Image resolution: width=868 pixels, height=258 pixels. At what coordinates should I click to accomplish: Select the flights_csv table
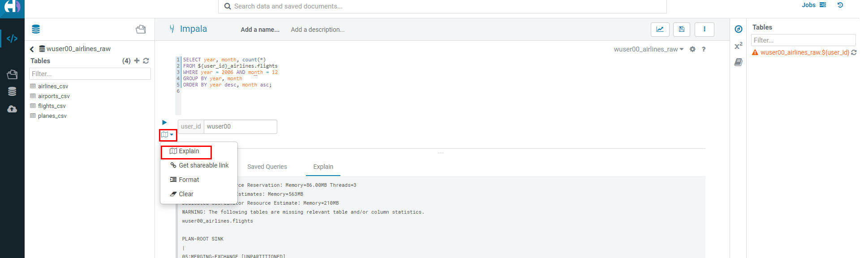pos(52,106)
